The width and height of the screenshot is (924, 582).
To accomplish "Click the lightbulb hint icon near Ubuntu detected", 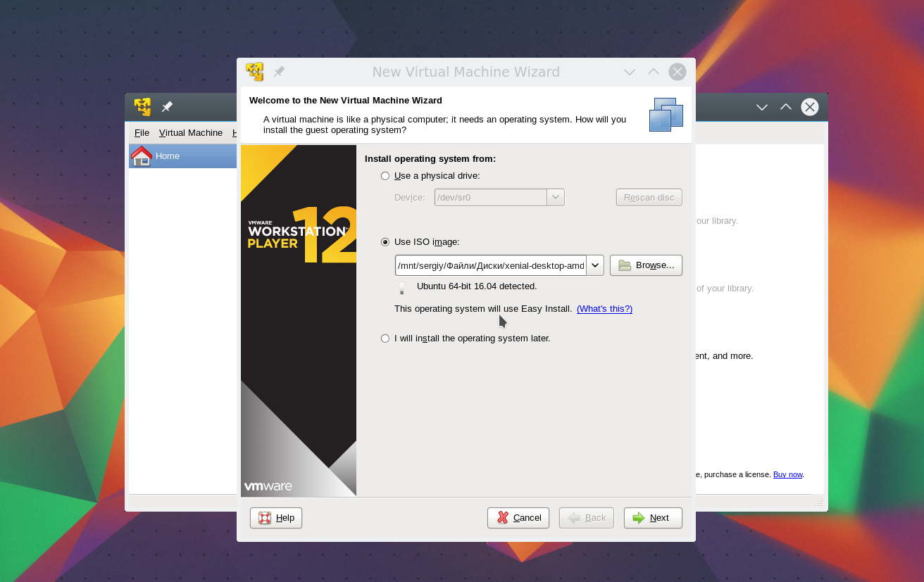I will 402,287.
